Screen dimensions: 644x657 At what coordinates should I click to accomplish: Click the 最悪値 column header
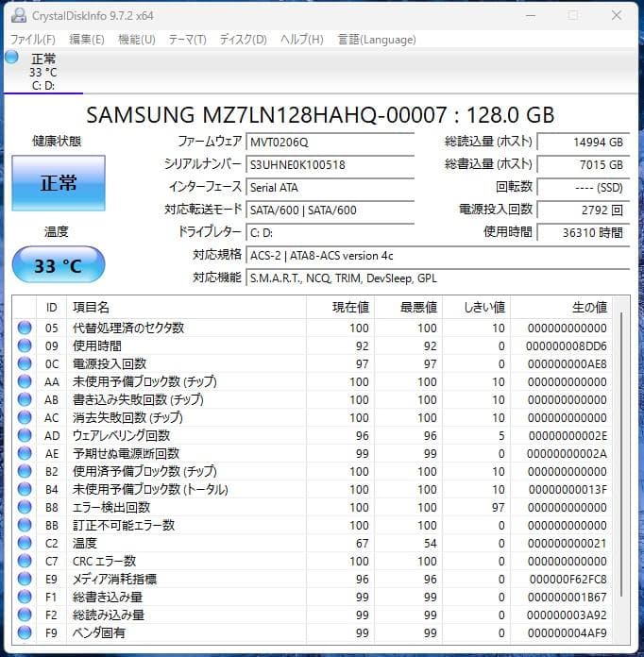click(408, 307)
